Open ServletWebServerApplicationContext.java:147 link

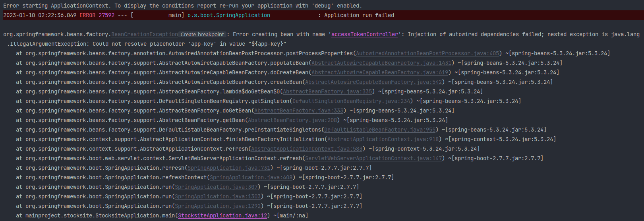coord(373,159)
